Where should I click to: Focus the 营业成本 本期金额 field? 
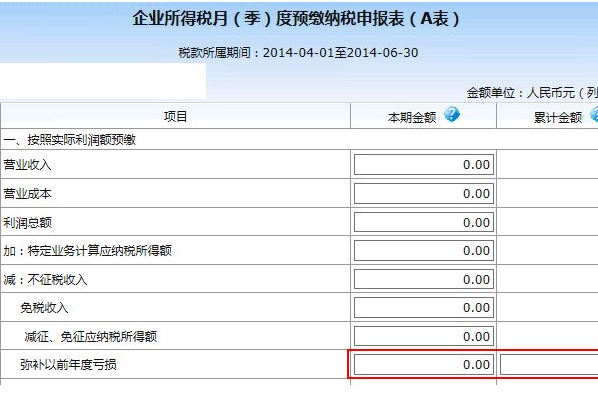click(424, 194)
